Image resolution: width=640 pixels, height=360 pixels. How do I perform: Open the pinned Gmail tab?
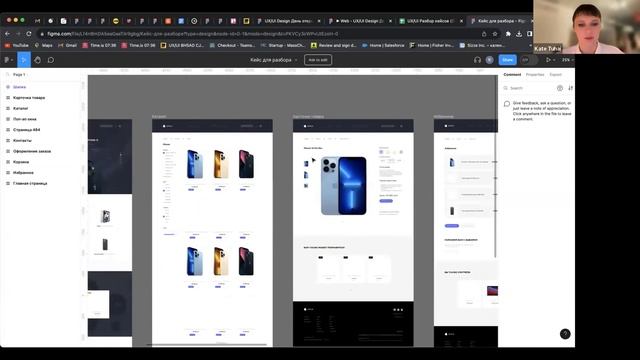click(38, 21)
